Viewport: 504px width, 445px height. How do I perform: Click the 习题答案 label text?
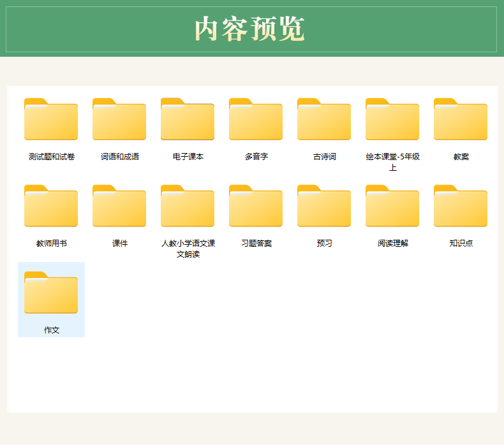[256, 244]
